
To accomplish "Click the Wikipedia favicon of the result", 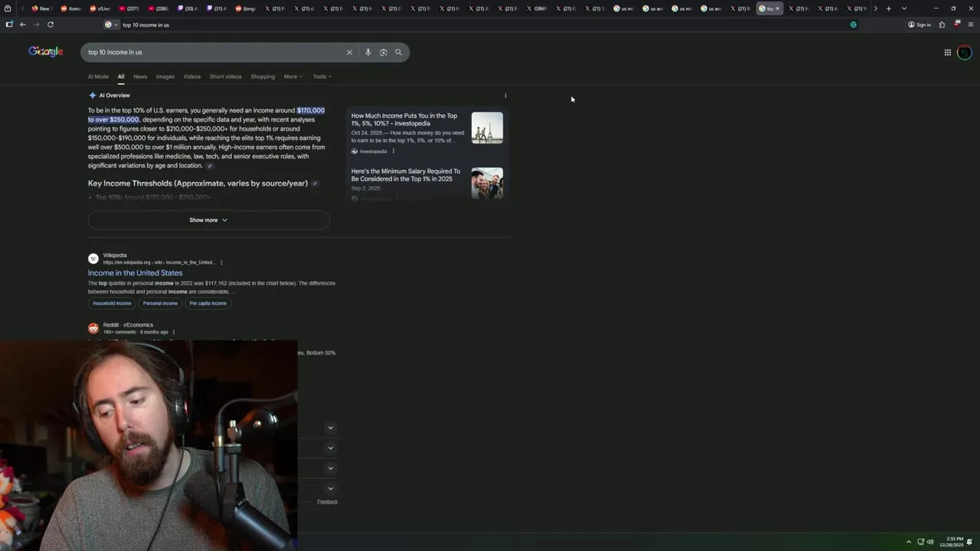I will 93,259.
